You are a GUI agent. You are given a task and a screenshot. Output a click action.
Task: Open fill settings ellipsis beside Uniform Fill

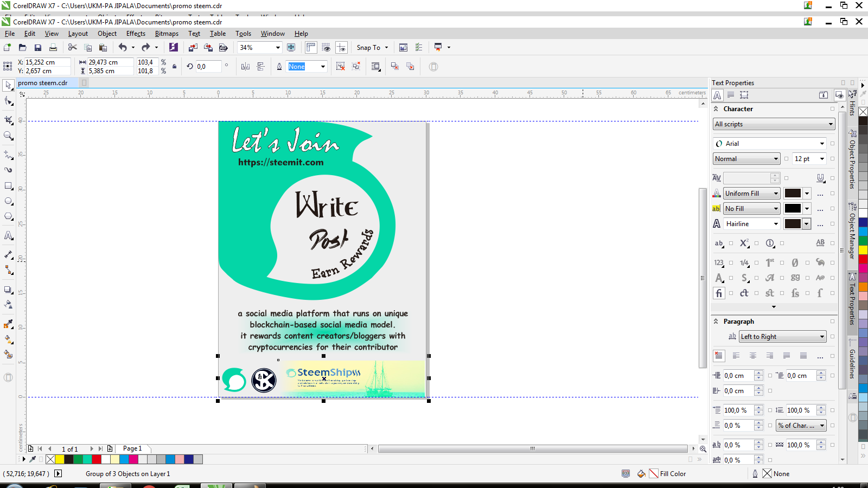[820, 194]
